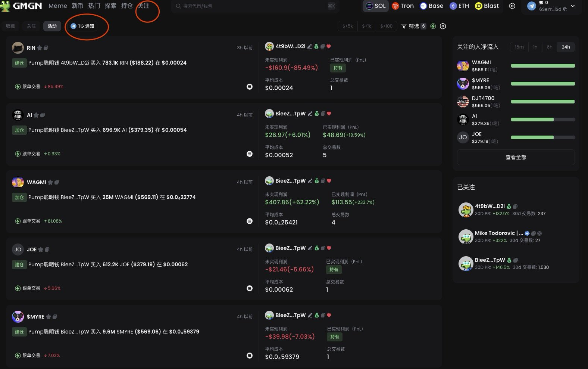Copy the WAGMI token address
588x369 pixels.
(x=57, y=182)
